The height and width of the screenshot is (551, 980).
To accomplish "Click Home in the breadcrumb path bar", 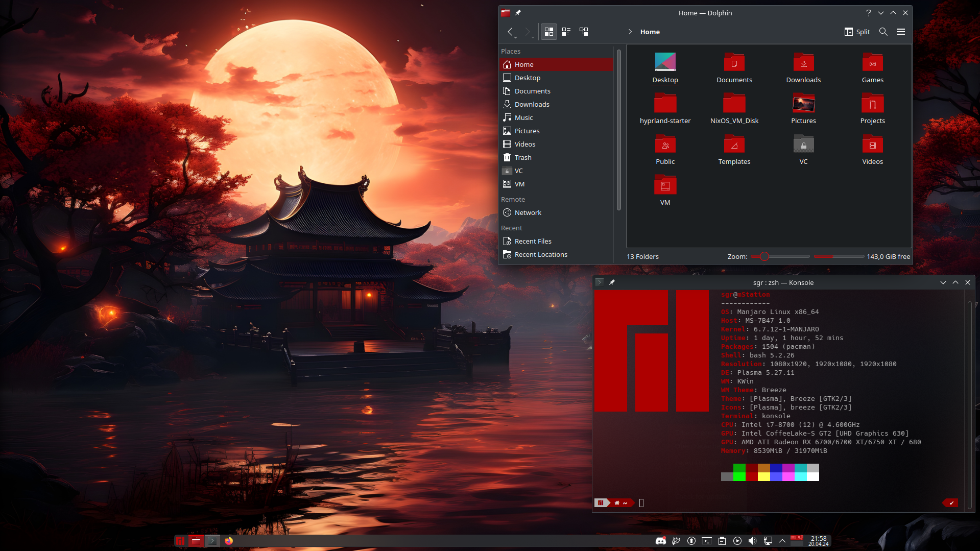I will (x=650, y=32).
